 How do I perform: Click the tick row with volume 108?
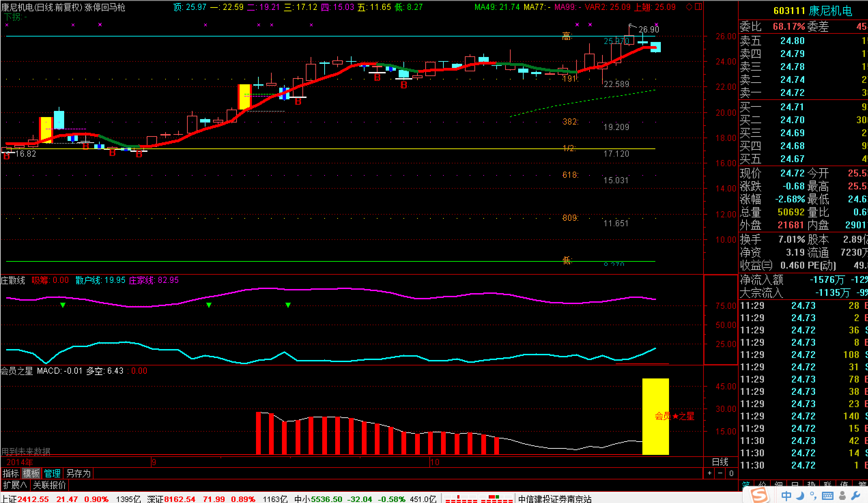[803, 355]
